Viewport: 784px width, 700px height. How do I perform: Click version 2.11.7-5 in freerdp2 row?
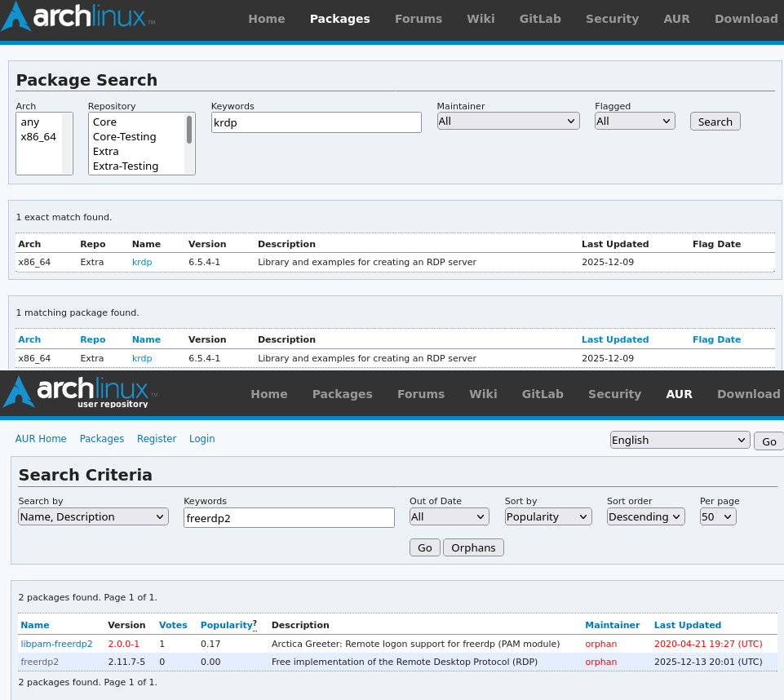coord(126,662)
